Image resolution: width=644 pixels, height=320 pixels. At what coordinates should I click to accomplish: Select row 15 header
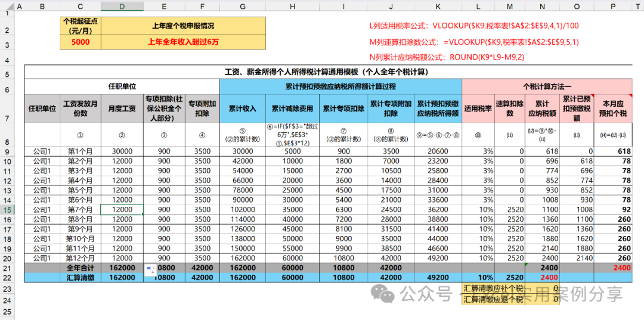[x=7, y=209]
